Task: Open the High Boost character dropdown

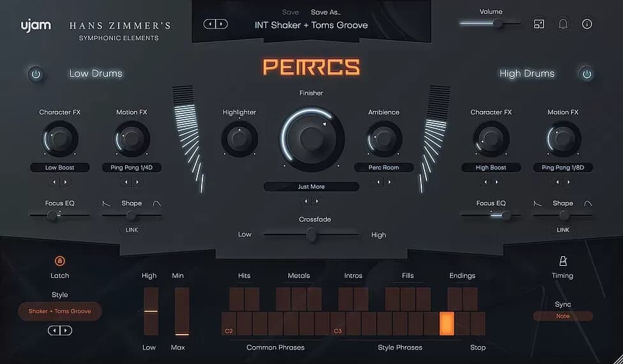Action: (491, 168)
